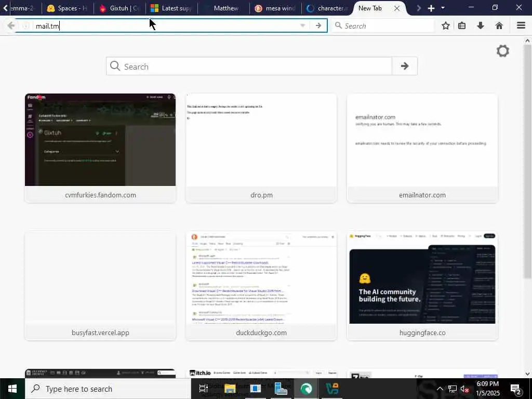Switch to the Latest supported tab
532x399 pixels.
point(171,8)
